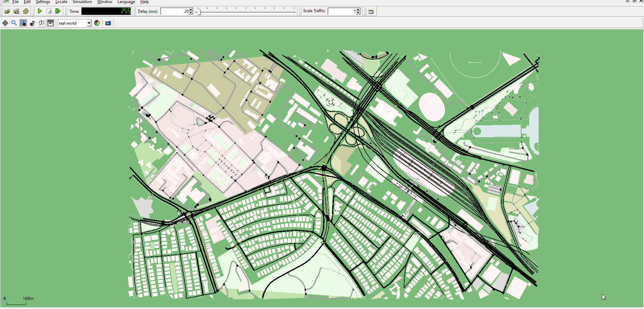Click the open simulation folder icon

click(7, 11)
